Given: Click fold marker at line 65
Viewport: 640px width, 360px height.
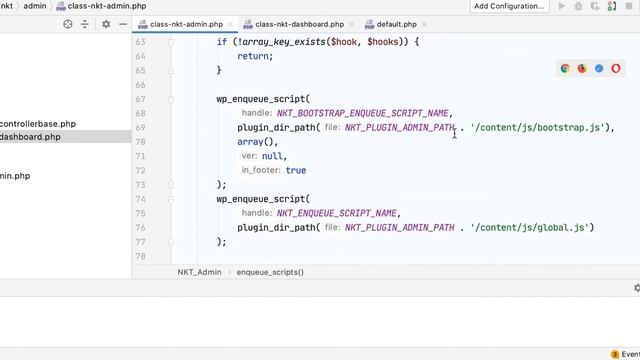Looking at the screenshot, I should coord(171,71).
